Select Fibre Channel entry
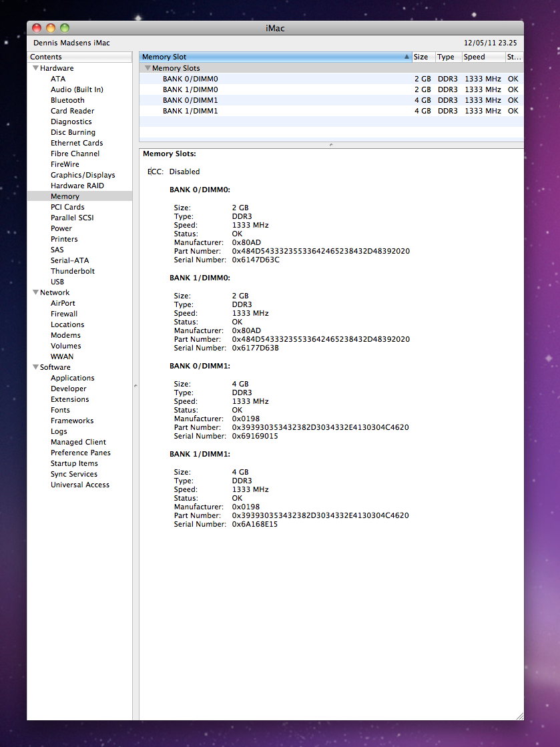560x747 pixels. [75, 154]
